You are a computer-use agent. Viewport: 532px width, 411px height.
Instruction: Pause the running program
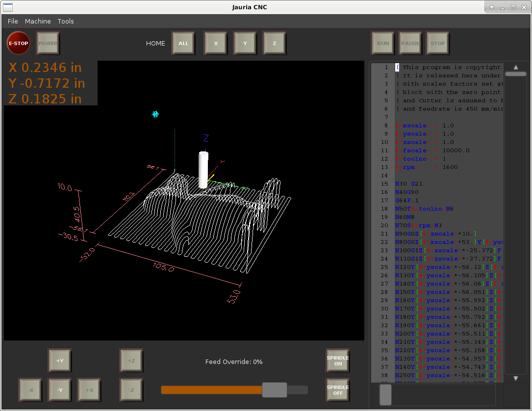(410, 43)
